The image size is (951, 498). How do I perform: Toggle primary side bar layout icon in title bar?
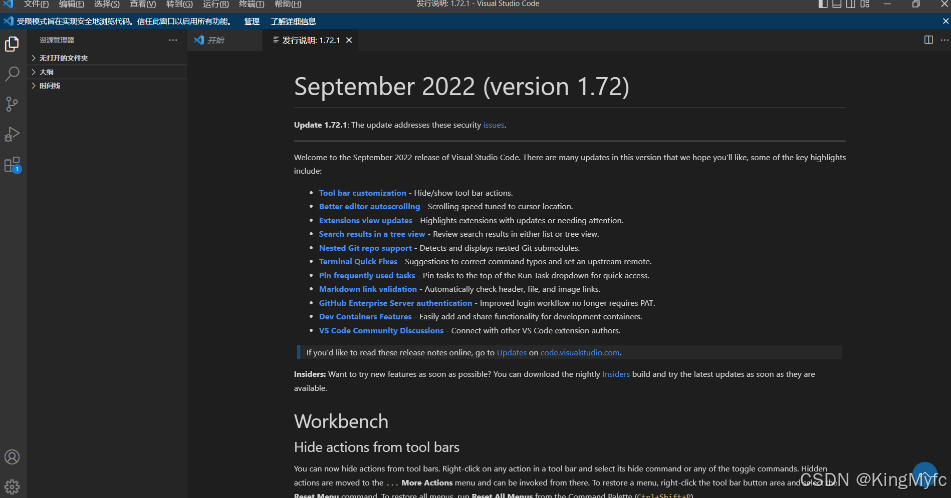click(x=823, y=4)
